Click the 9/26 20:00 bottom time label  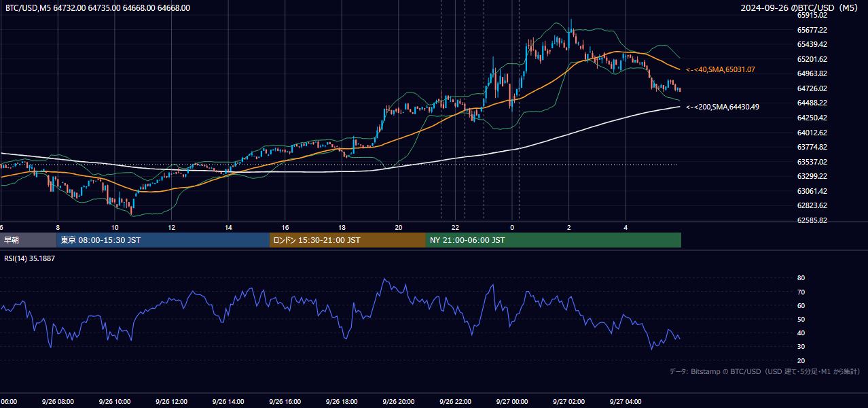(x=399, y=402)
